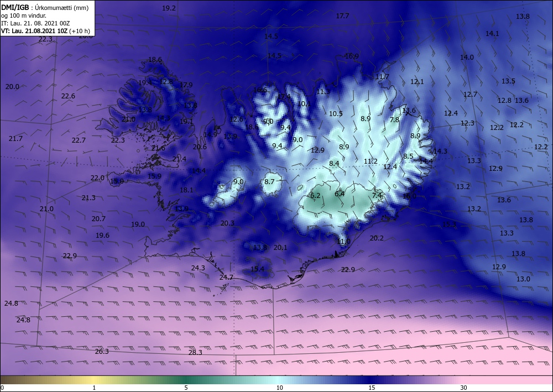This screenshot has width=553, height=392.
Task: Click the 21.3 reading on the map
Action: [88, 197]
